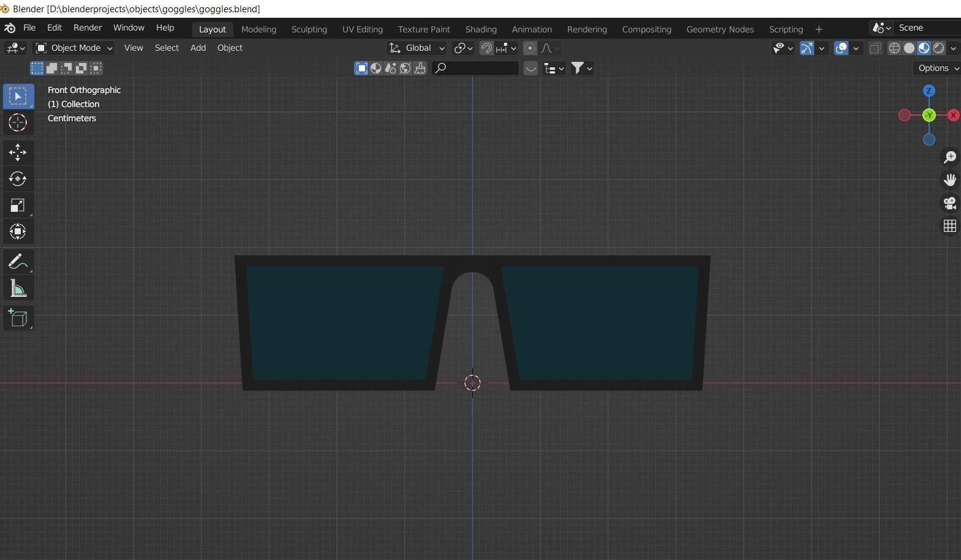Switch to wireframe viewport shading
Screen dimensions: 961x560
coord(894,48)
